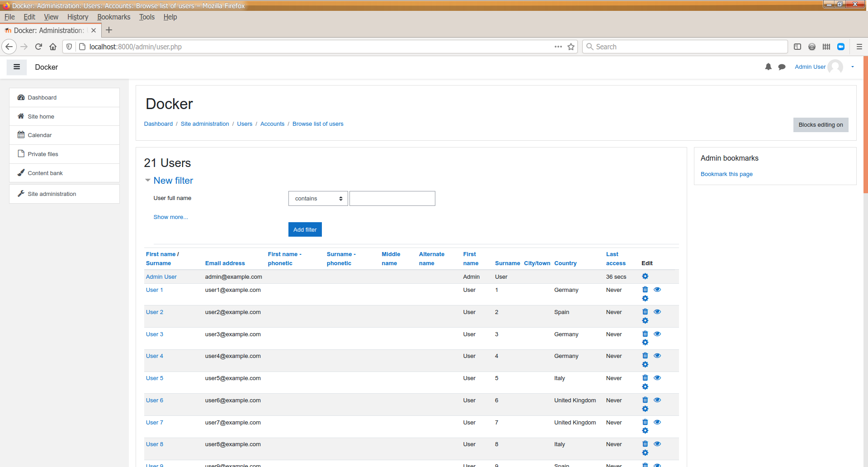Open the View menu

51,17
